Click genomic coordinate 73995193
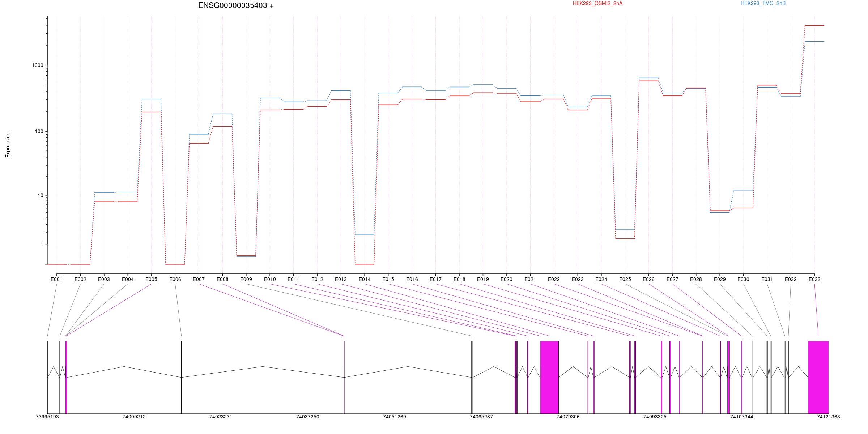 47,417
